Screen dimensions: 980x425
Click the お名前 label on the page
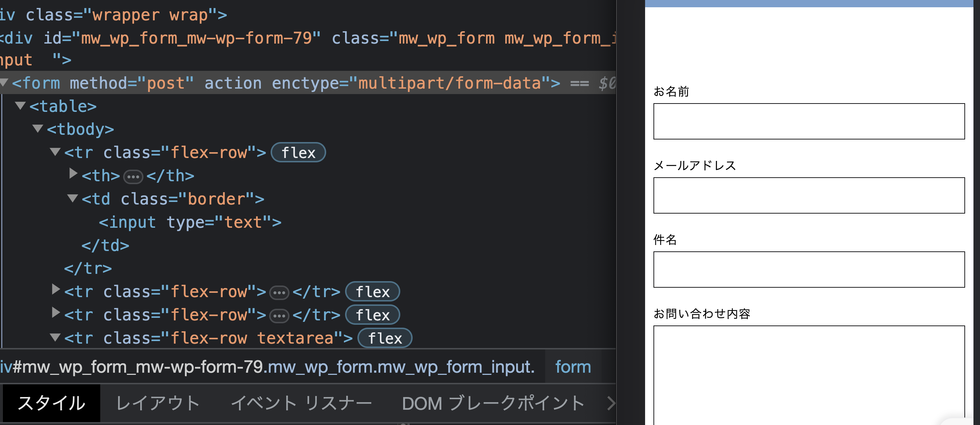point(672,92)
